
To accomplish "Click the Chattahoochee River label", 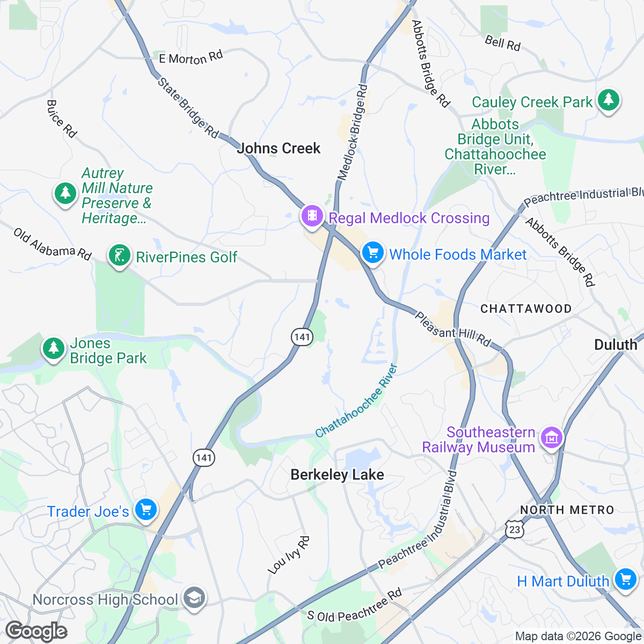I will [x=357, y=400].
